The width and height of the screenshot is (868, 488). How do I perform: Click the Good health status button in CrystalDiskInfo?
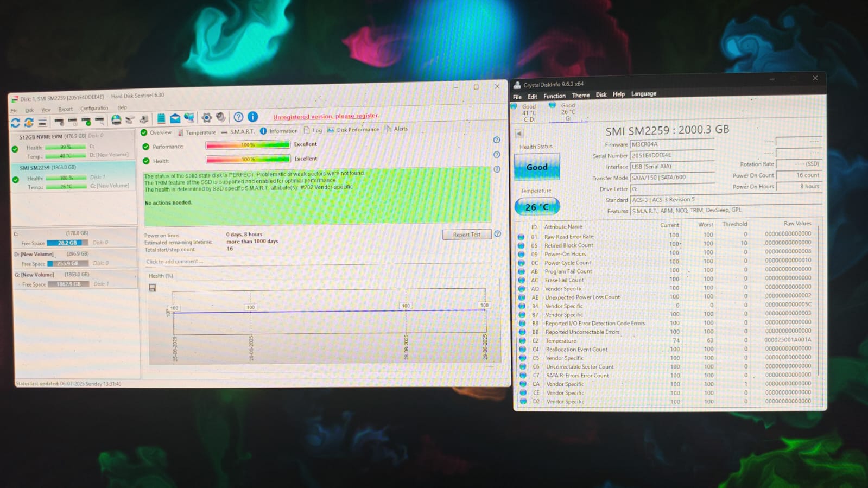click(x=537, y=167)
